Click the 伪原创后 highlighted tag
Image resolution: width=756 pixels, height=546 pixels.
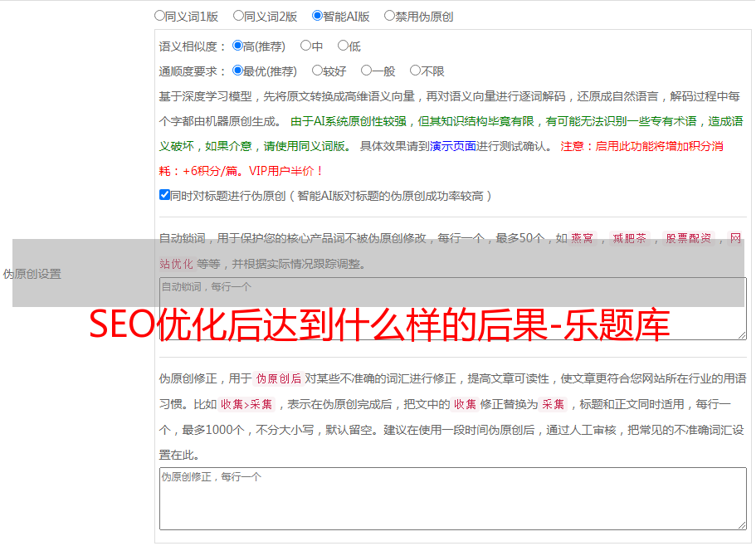(x=279, y=378)
